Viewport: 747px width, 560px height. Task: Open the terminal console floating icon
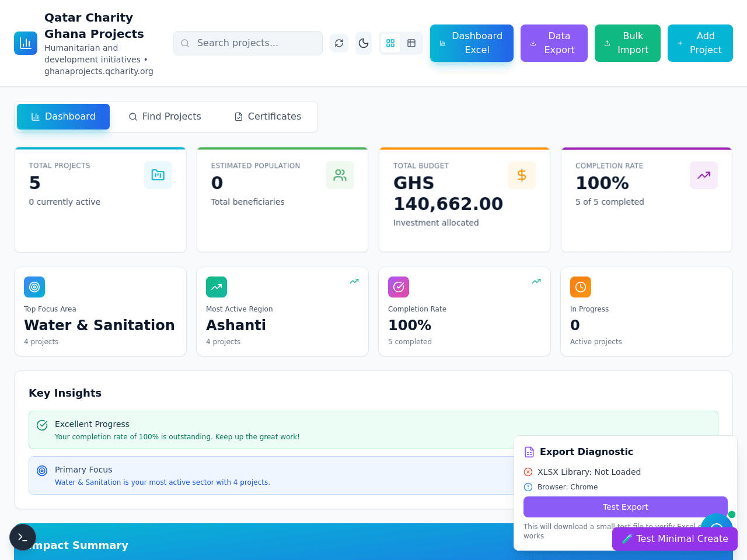[x=23, y=537]
